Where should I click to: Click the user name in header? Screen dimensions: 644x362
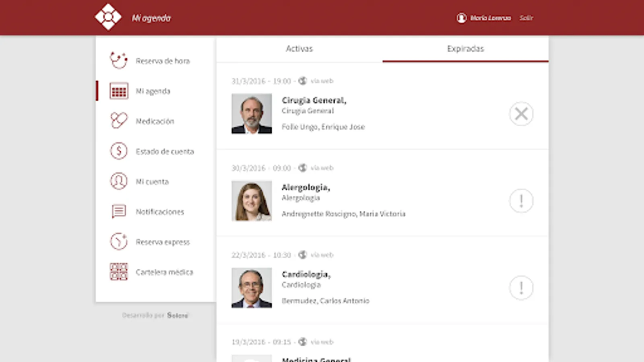[x=490, y=18]
